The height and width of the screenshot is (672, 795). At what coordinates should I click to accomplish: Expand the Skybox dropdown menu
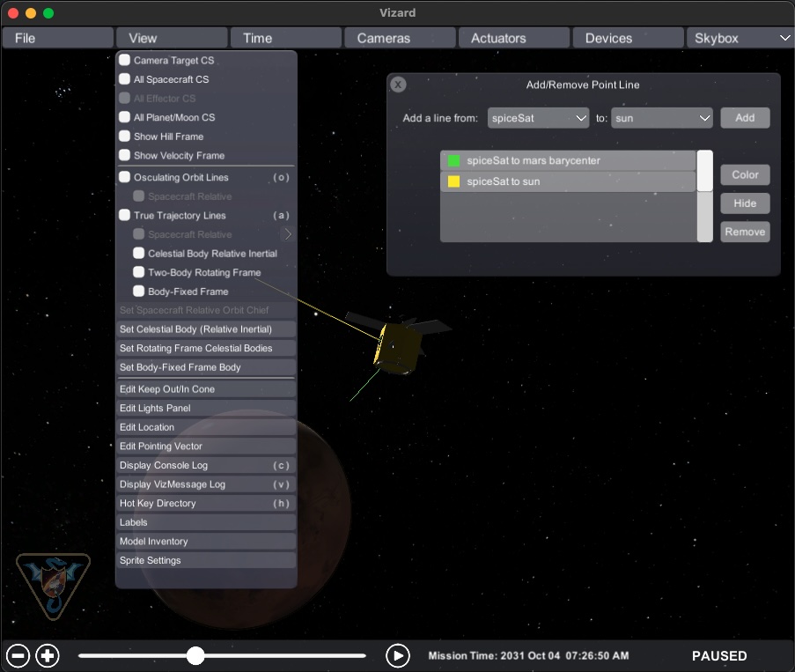pyautogui.click(x=739, y=38)
